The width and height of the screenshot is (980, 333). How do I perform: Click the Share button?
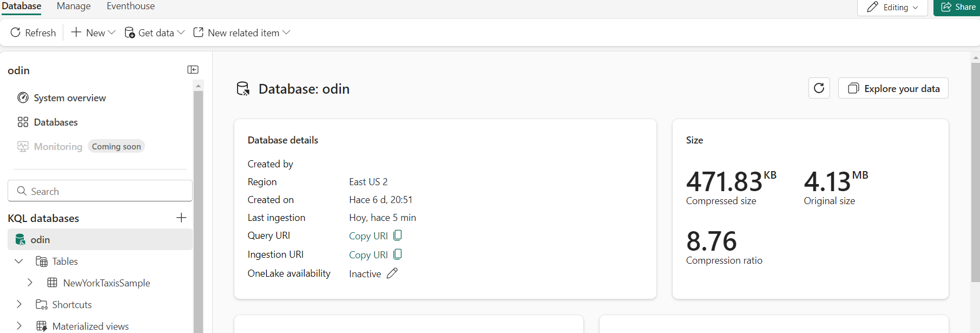958,7
